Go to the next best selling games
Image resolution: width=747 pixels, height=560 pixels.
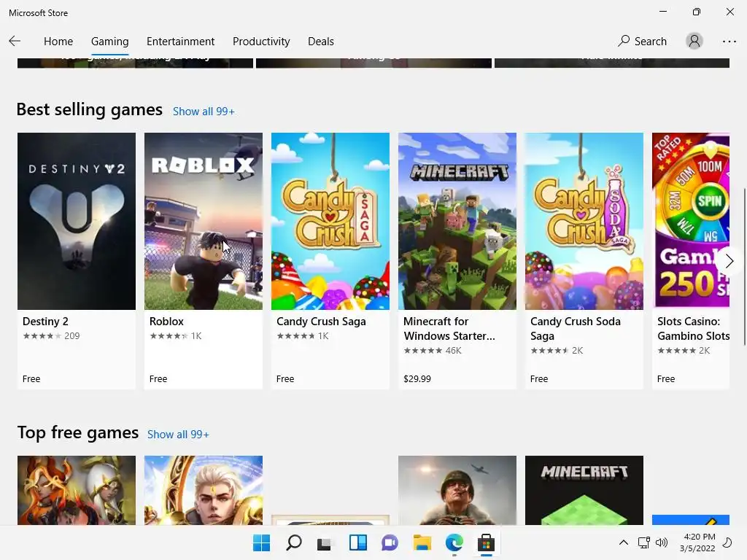point(729,261)
